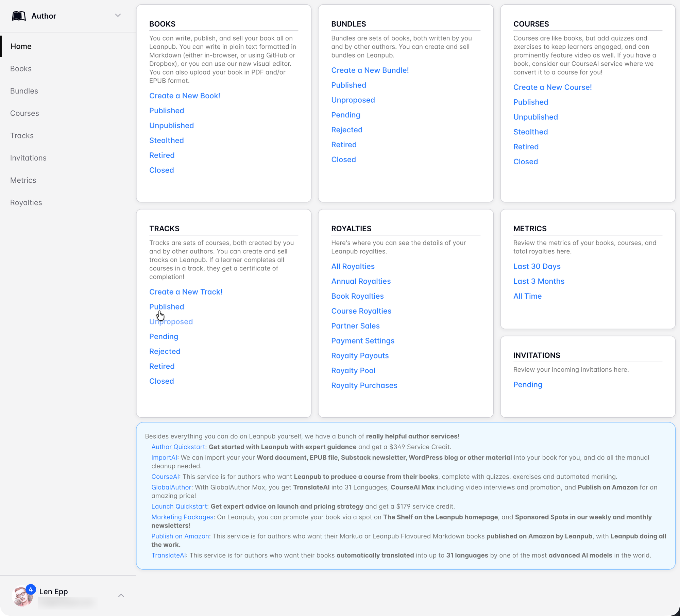This screenshot has height=616, width=680.
Task: View Payment Settings under Royalties
Action: [362, 341]
